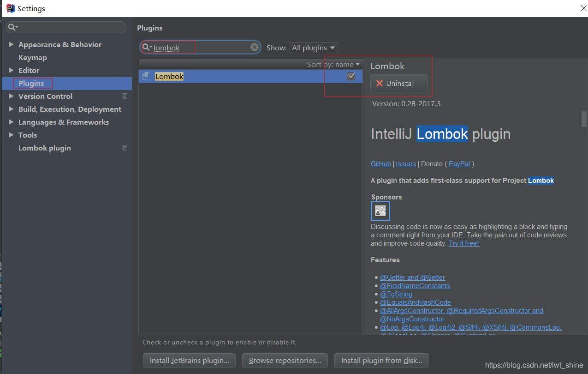
Task: Expand the Version Control section
Action: click(x=11, y=96)
